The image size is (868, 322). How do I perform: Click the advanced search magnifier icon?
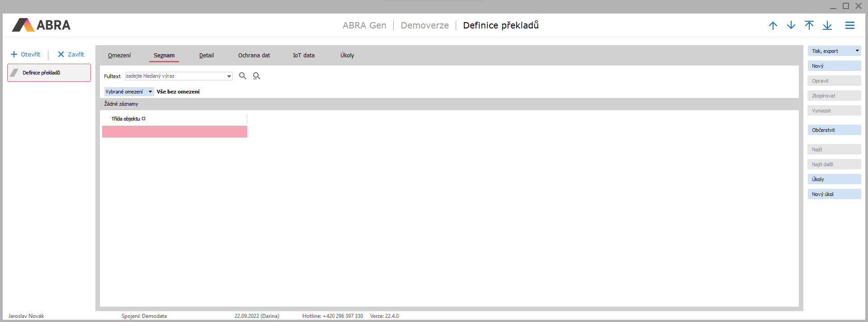[256, 76]
